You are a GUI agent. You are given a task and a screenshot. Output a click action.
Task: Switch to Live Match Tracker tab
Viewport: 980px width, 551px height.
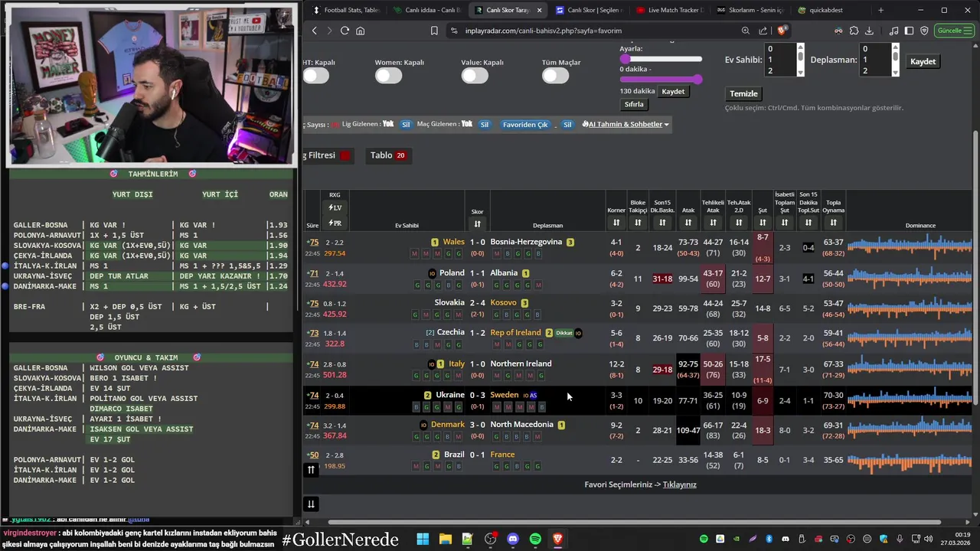(670, 10)
